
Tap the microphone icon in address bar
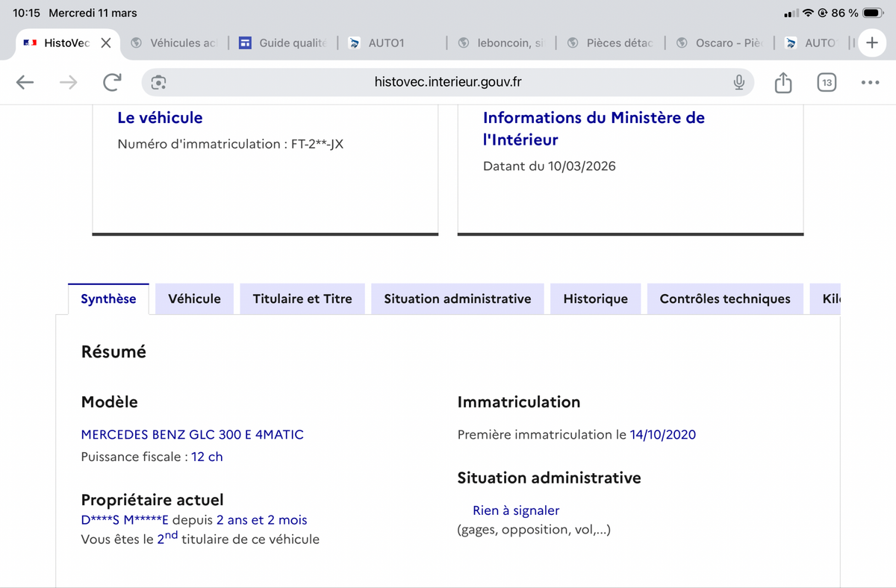pos(738,82)
